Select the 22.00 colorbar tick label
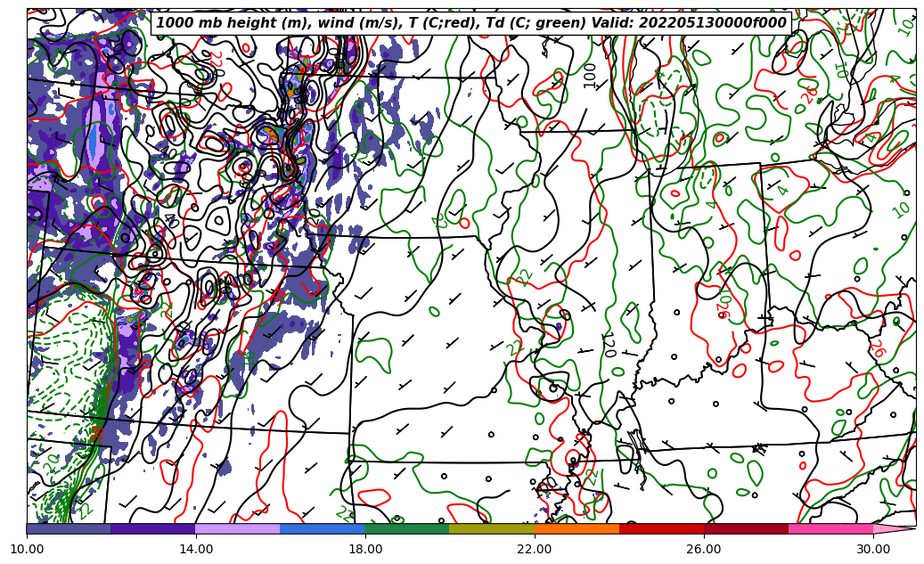 pos(535,549)
